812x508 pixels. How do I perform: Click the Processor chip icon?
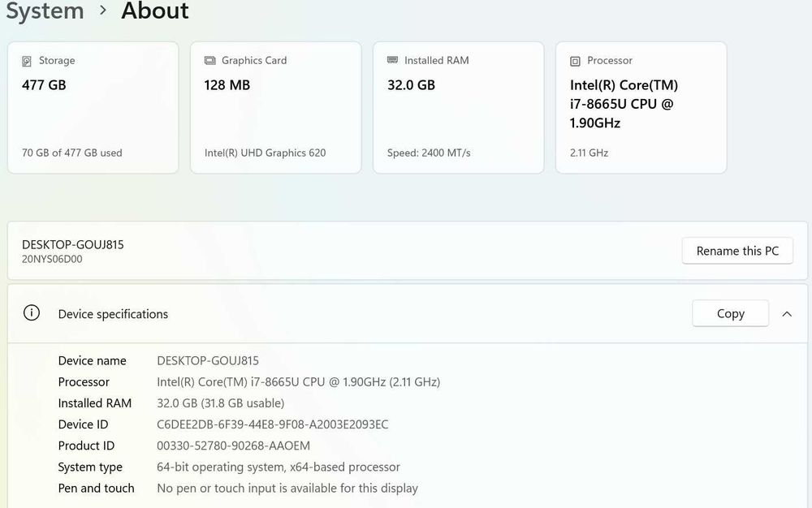pyautogui.click(x=575, y=61)
